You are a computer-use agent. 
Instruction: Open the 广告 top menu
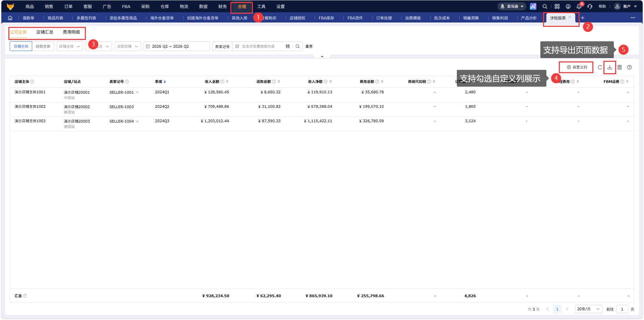pos(107,6)
